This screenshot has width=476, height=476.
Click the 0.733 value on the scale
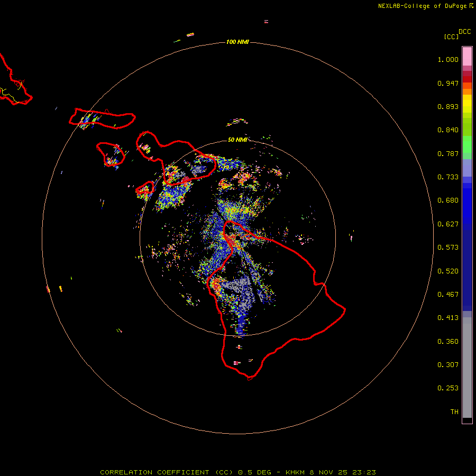[x=448, y=177]
